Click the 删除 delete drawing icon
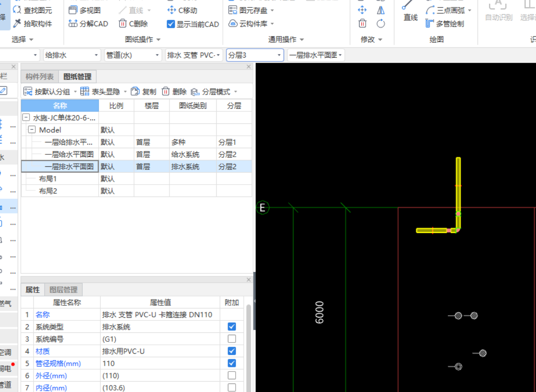Image resolution: width=536 pixels, height=392 pixels. coord(166,92)
